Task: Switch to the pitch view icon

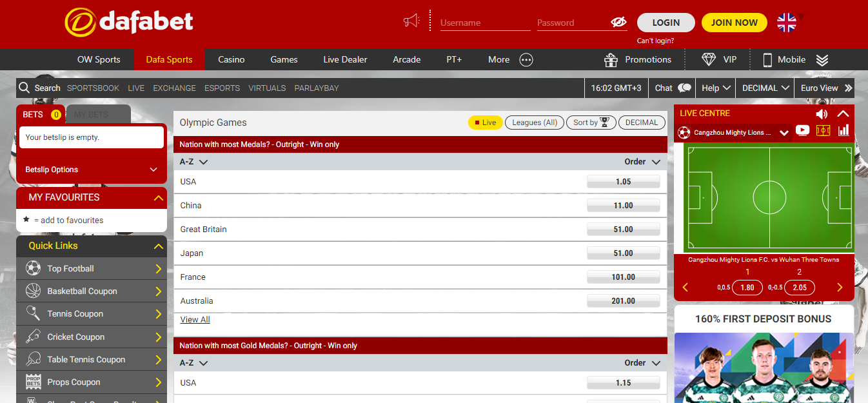Action: click(x=823, y=131)
